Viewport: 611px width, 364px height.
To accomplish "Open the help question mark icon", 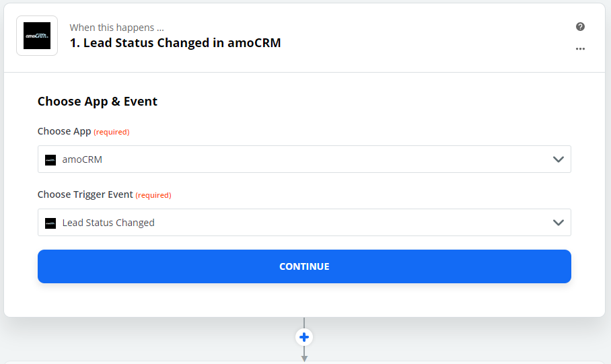I will click(580, 27).
